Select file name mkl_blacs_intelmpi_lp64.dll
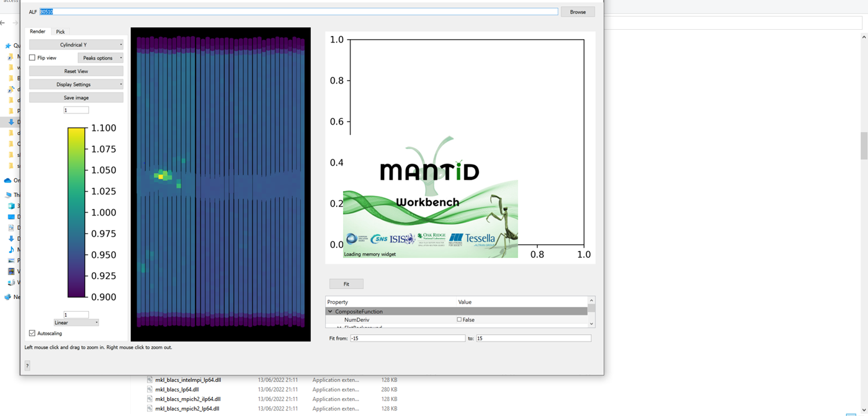Screen dimensions: 868x416 click(188, 380)
